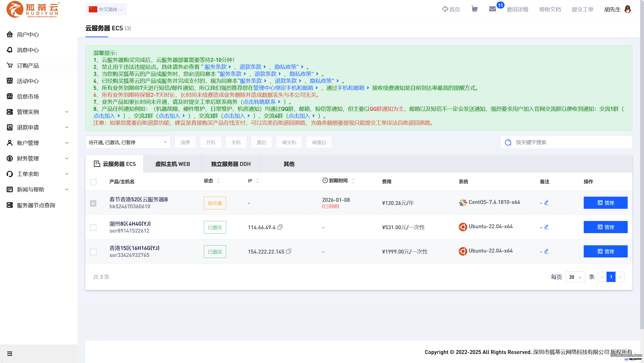The image size is (644, 363).
Task: Click 管理 for 香港15区16H16G(YJ)
Action: point(605,251)
